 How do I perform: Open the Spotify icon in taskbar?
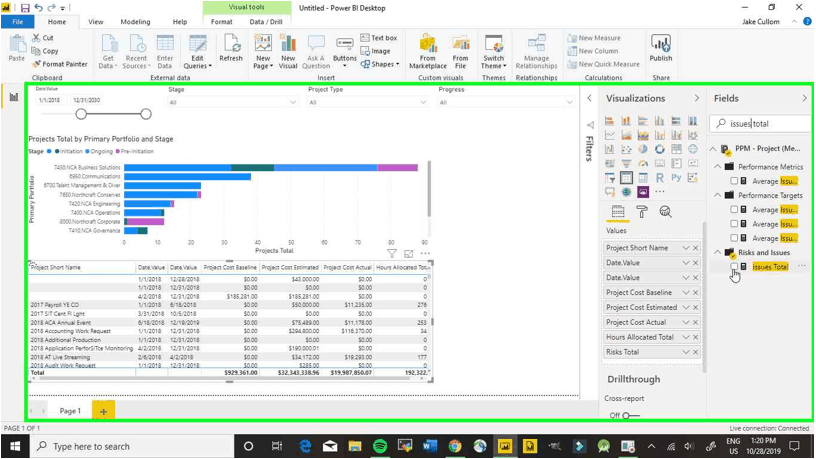[x=380, y=446]
